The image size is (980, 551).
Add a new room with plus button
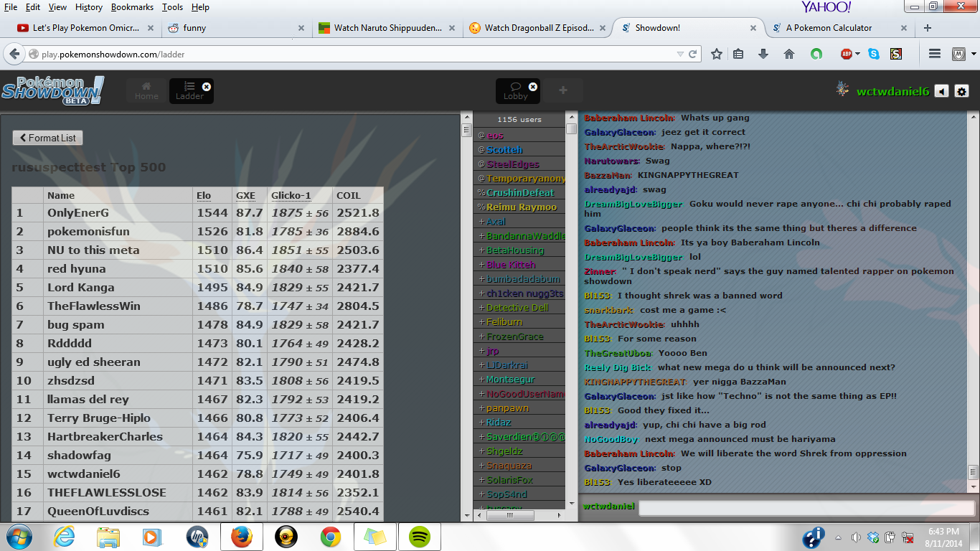(x=562, y=90)
